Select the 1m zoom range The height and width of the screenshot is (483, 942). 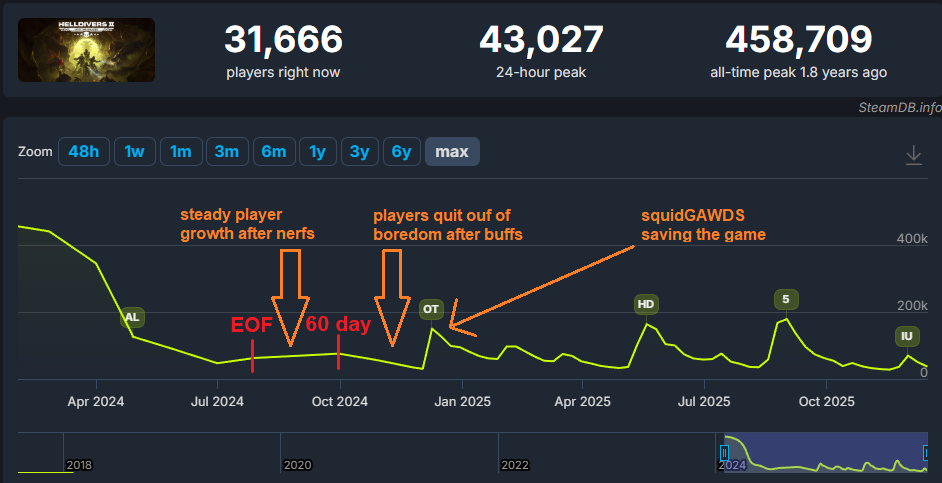181,151
